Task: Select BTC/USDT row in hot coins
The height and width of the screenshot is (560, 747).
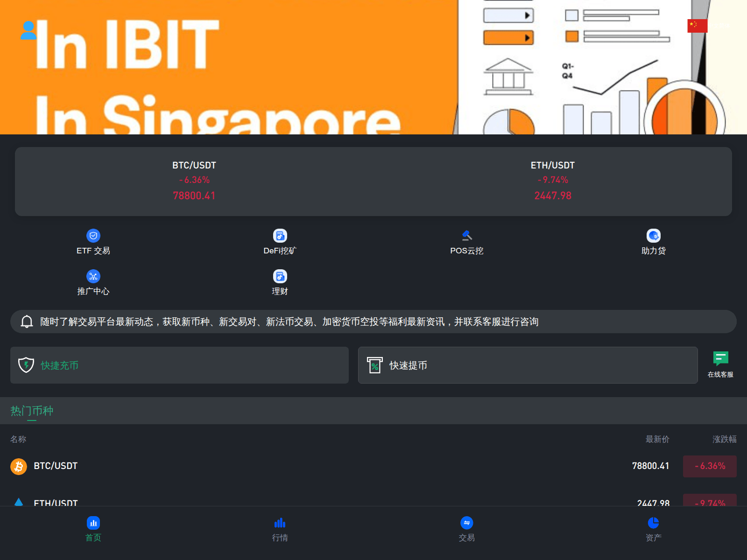Action: point(373,466)
